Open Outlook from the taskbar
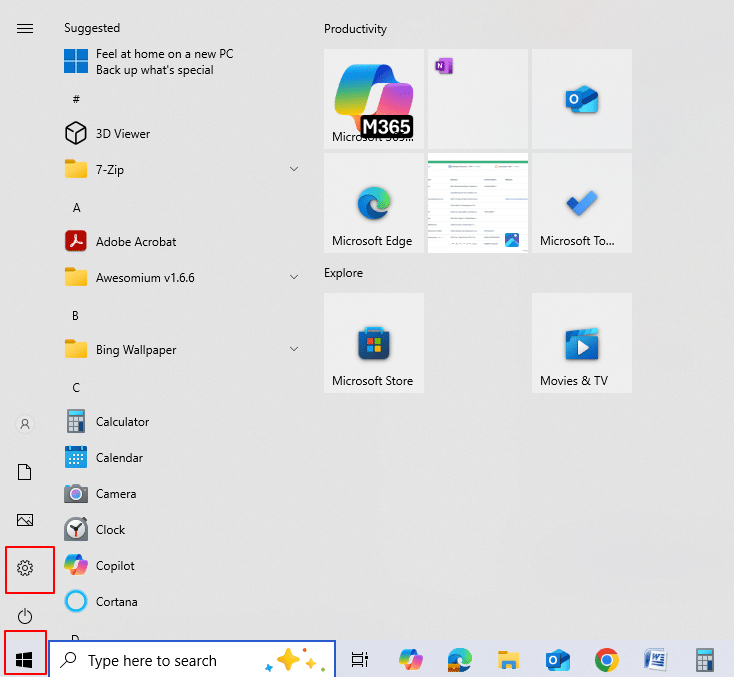Viewport: 734px width, 677px height. (558, 660)
